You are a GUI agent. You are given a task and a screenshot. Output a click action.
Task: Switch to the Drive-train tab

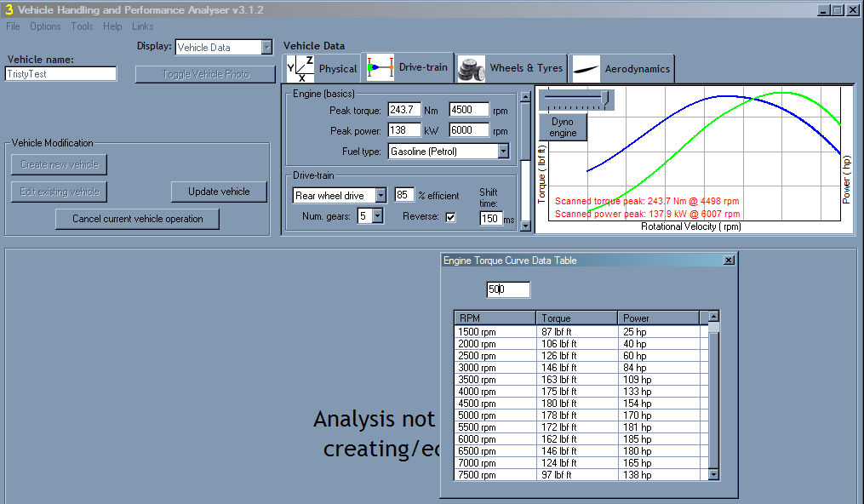pos(408,67)
